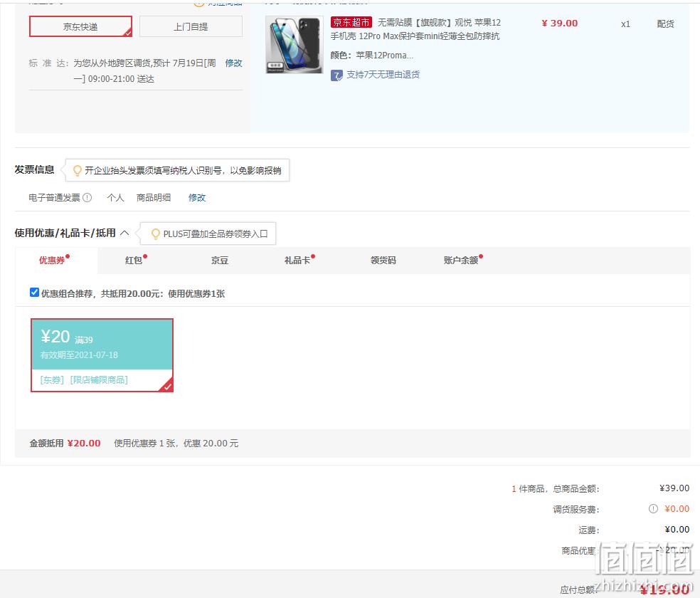The width and height of the screenshot is (700, 598).
Task: Open PLUS可叠加全品券领券入口 link
Action: (215, 234)
